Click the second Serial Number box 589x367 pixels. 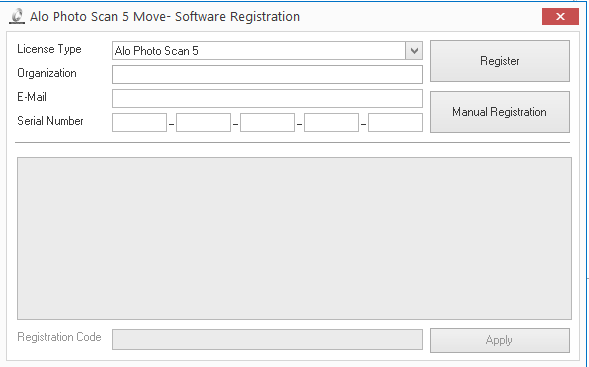coord(203,122)
